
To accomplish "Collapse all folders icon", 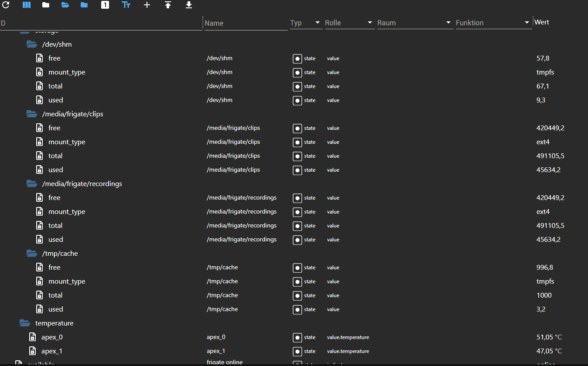I will (46, 5).
